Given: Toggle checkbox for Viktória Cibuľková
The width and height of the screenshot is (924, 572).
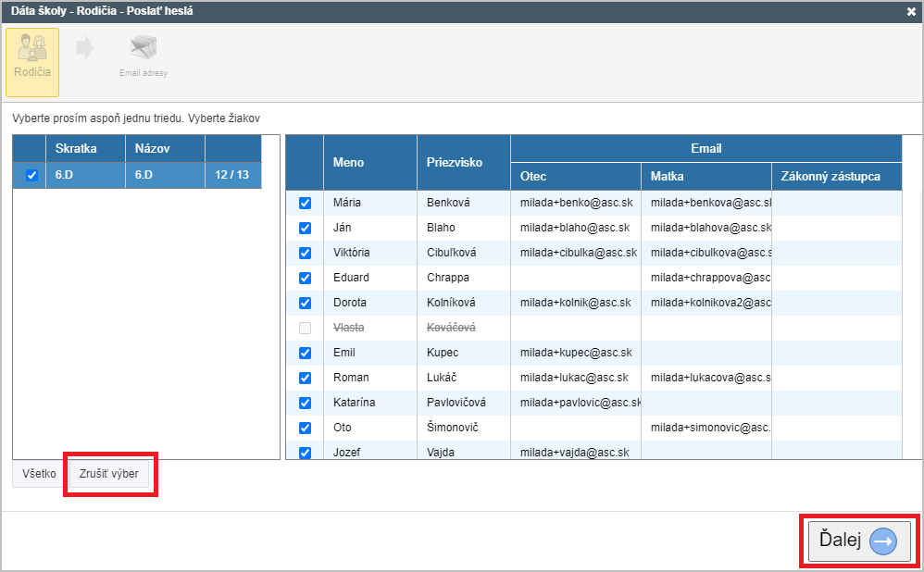Looking at the screenshot, I should [x=305, y=253].
